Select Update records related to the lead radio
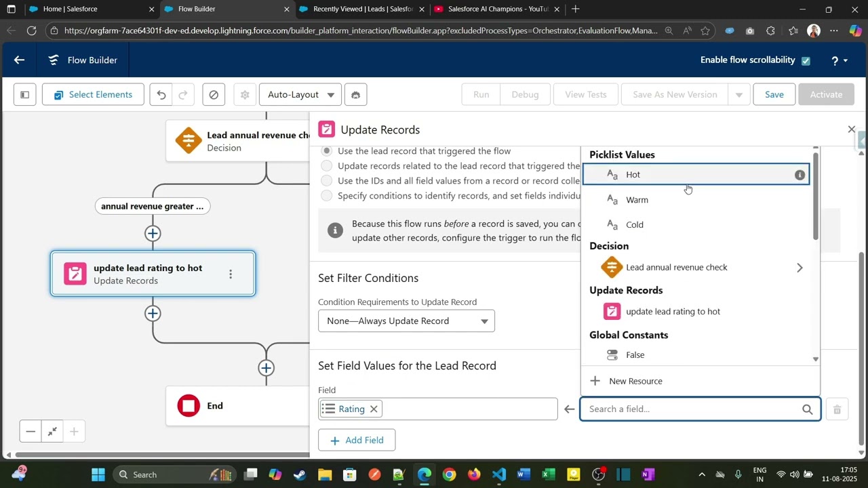The image size is (868, 488). click(327, 166)
